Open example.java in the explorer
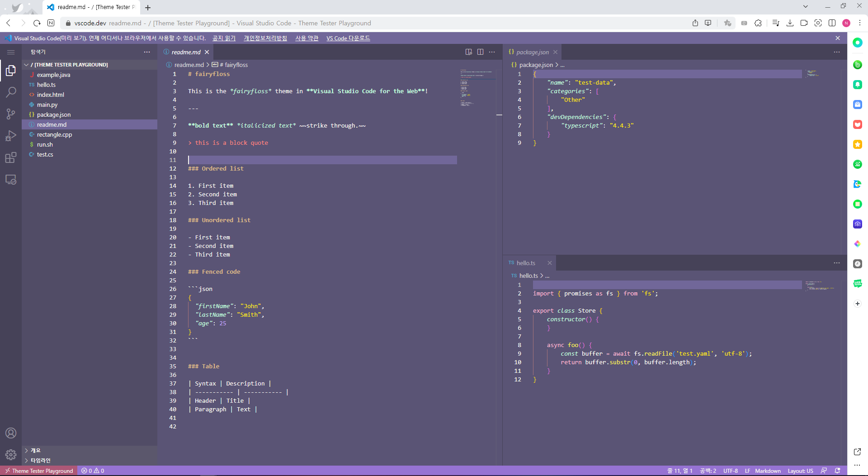 90,75
